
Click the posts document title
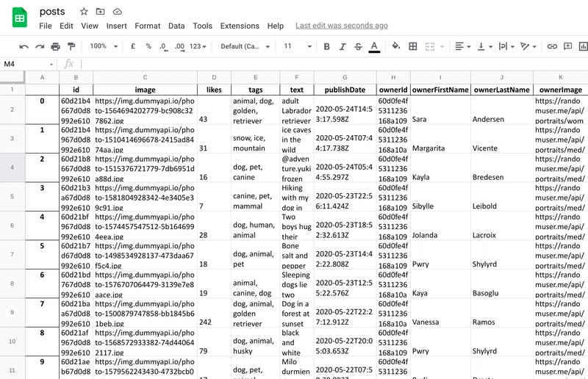52,12
